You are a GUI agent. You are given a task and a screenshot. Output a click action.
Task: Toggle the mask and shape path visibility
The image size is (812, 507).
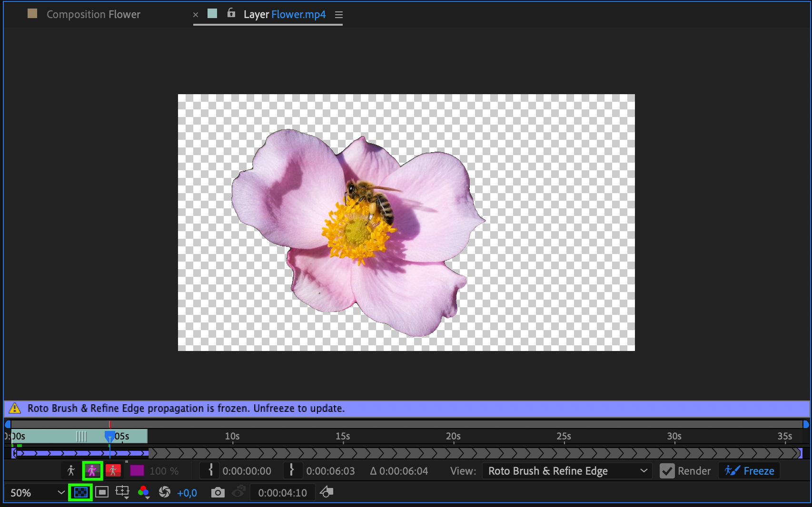(102, 492)
